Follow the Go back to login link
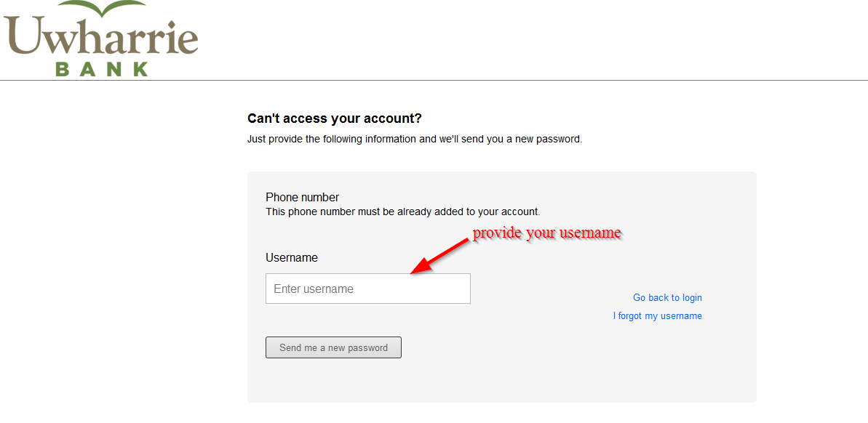The height and width of the screenshot is (423, 868). 667,297
